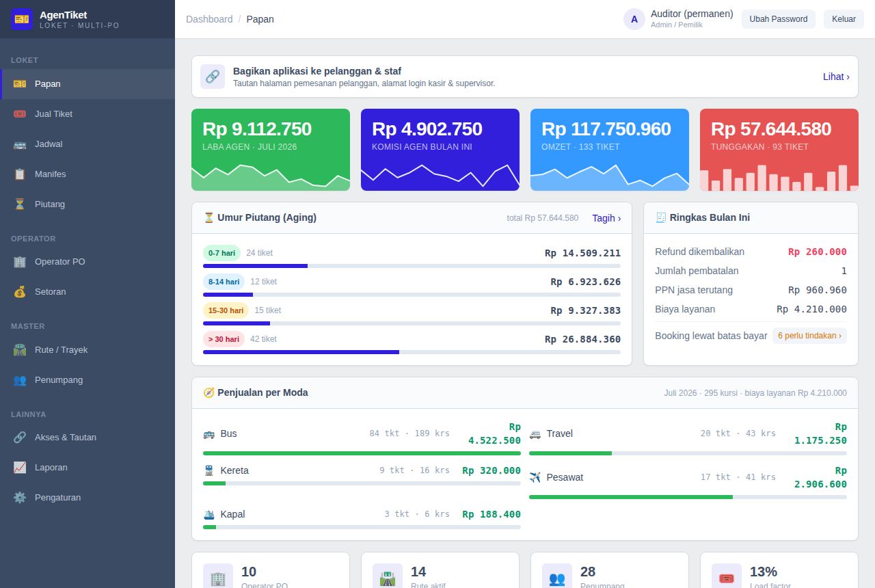Open the Lihat link in share banner
This screenshot has height=588, width=875.
[836, 77]
